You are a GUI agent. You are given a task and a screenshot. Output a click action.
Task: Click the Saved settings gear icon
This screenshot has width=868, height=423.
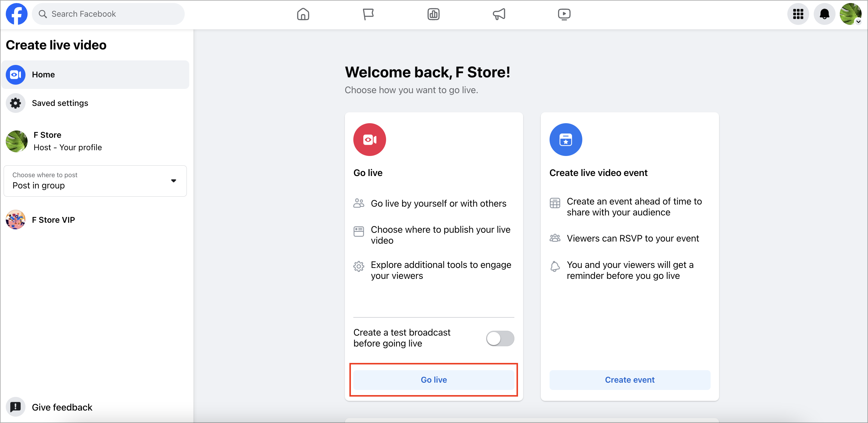coord(15,103)
